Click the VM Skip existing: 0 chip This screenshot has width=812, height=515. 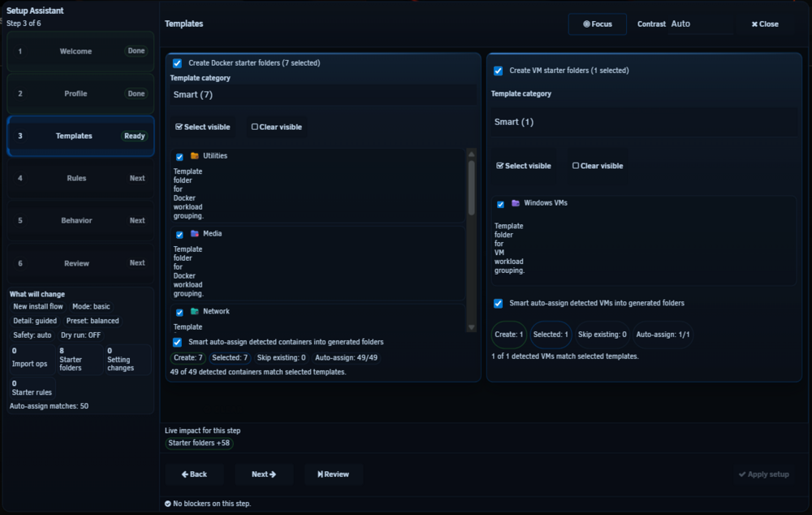click(603, 335)
